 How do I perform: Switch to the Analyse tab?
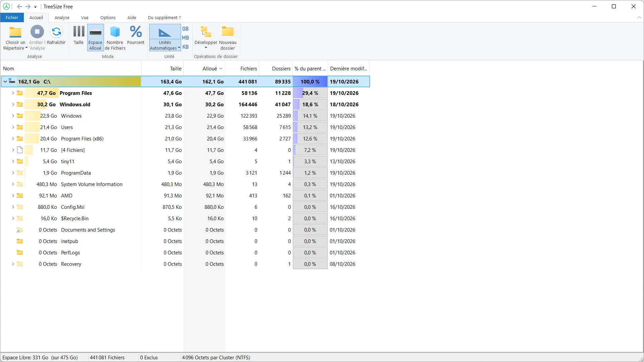pos(62,17)
